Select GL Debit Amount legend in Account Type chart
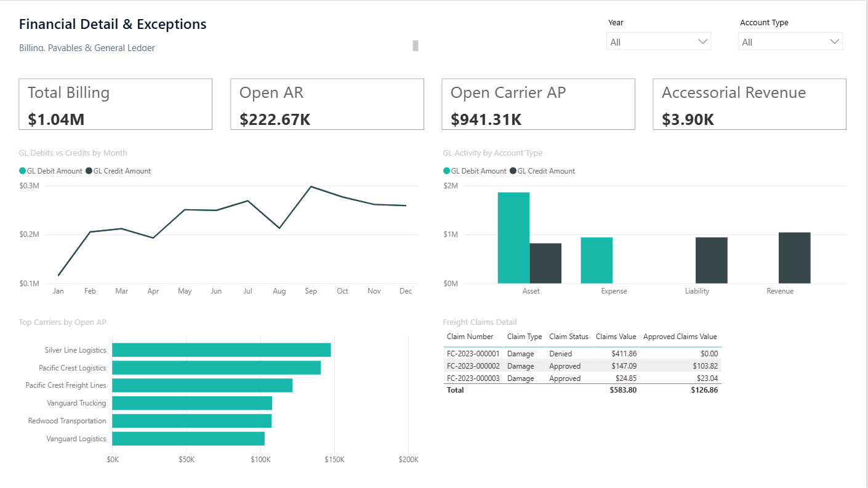868x488 pixels. tap(475, 171)
